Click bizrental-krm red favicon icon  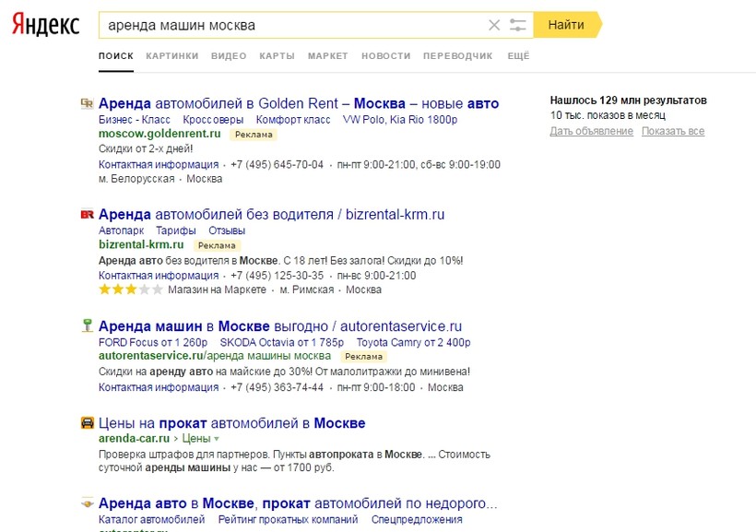87,215
